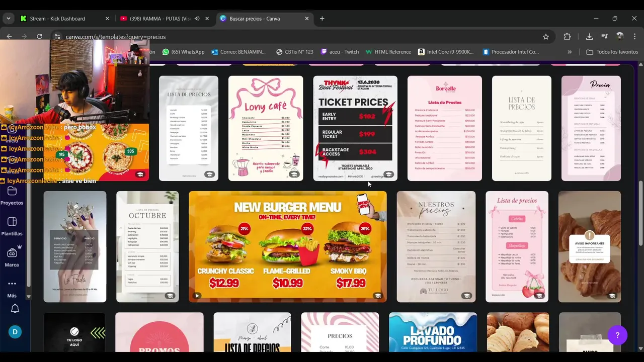Bookmark this page with the star

coord(546,37)
